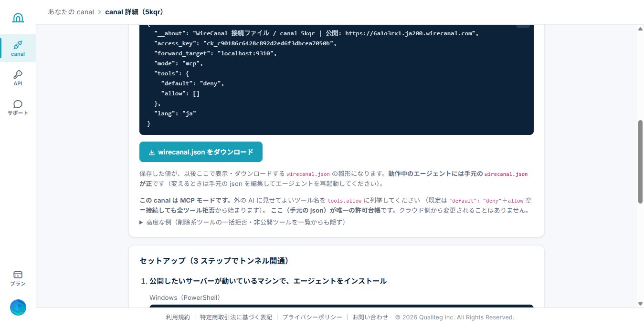Click the Windows（PowerShell） label
Screen dimensions: 644x327
click(x=185, y=297)
